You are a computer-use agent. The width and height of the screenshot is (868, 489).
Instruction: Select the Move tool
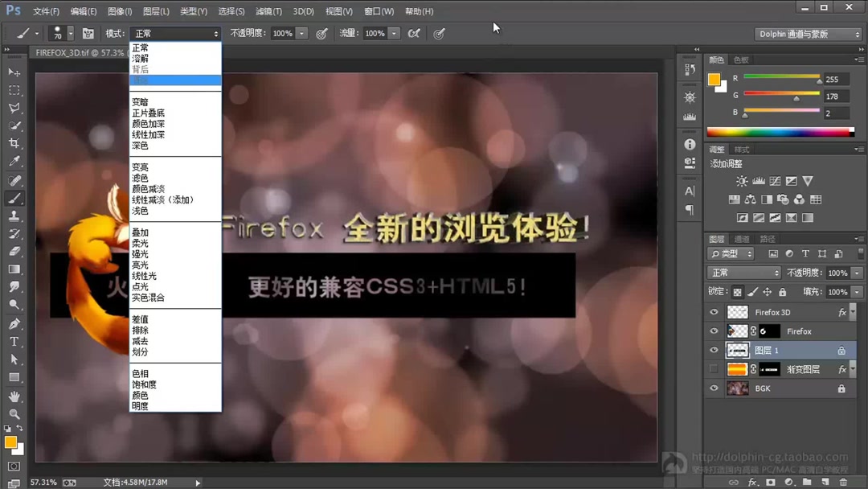14,72
